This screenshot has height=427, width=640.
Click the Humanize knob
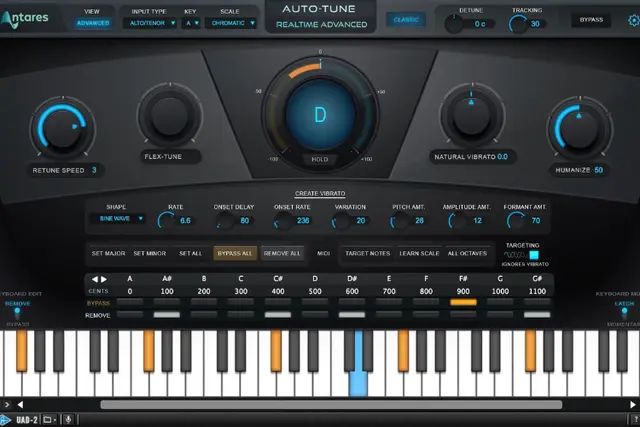click(x=580, y=128)
